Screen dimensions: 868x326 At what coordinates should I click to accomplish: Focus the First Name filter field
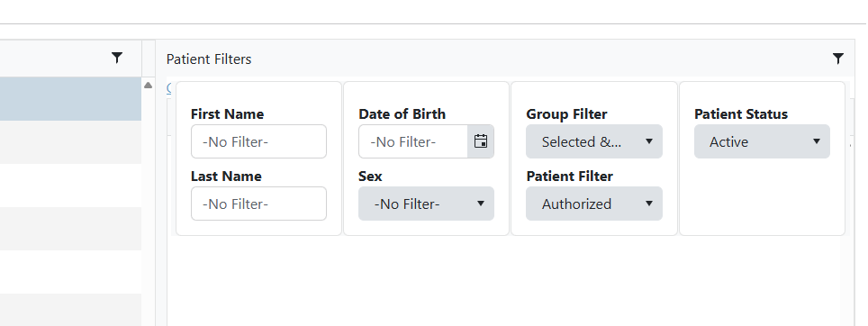[x=258, y=141]
